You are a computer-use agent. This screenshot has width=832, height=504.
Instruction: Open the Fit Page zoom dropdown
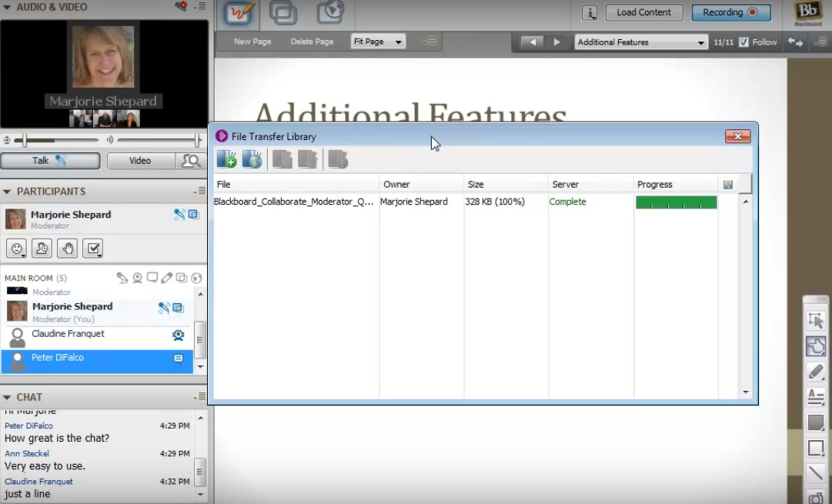click(378, 42)
